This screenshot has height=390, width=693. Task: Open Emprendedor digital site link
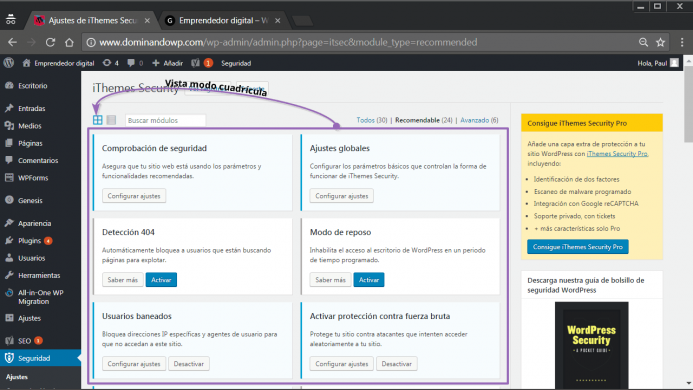click(58, 63)
